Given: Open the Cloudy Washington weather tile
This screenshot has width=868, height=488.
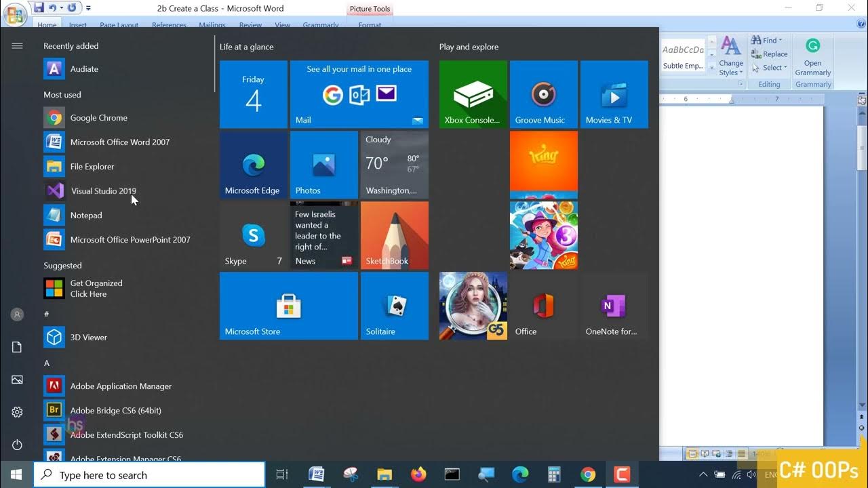Looking at the screenshot, I should pyautogui.click(x=395, y=165).
